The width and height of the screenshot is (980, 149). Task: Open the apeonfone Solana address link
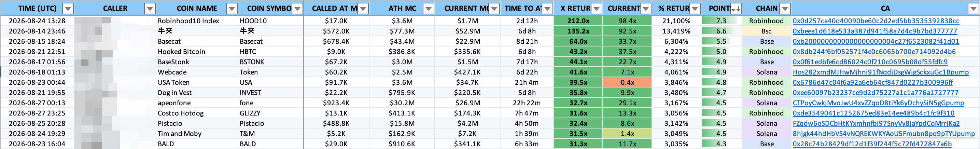[x=878, y=103]
